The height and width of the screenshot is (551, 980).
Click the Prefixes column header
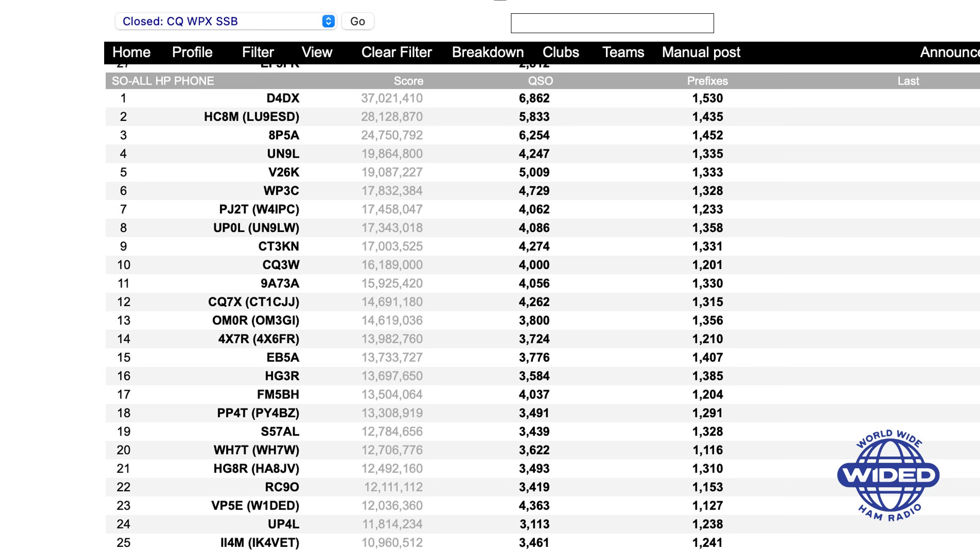click(707, 81)
